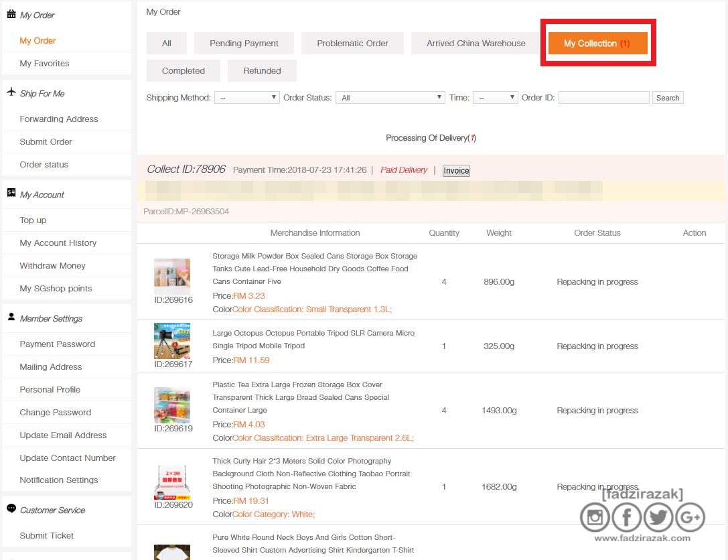Open Thick Curly Hair Photography Background title
The width and height of the screenshot is (728, 560).
(311, 474)
